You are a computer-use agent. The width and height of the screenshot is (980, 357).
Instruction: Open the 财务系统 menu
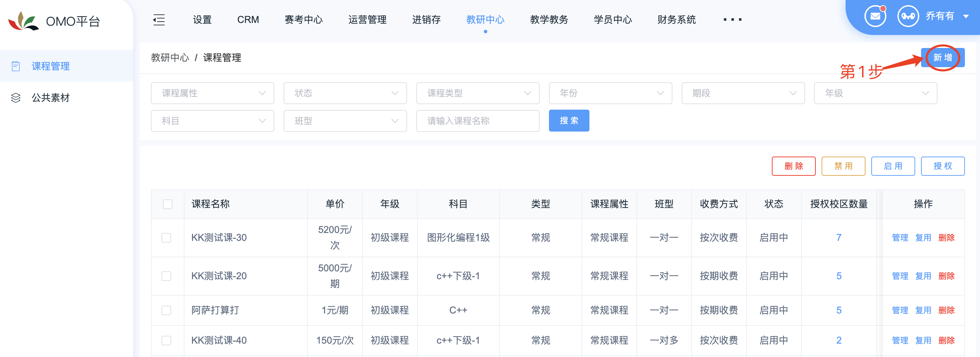(677, 20)
